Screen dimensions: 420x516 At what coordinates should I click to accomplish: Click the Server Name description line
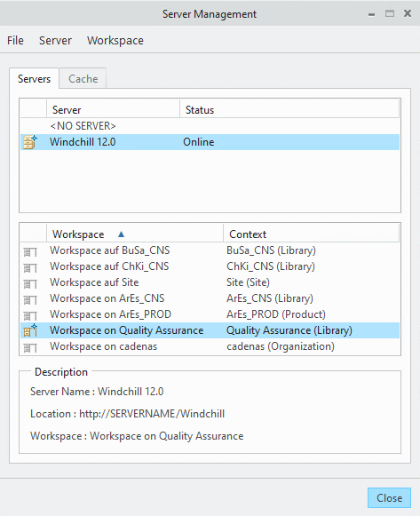[97, 392]
